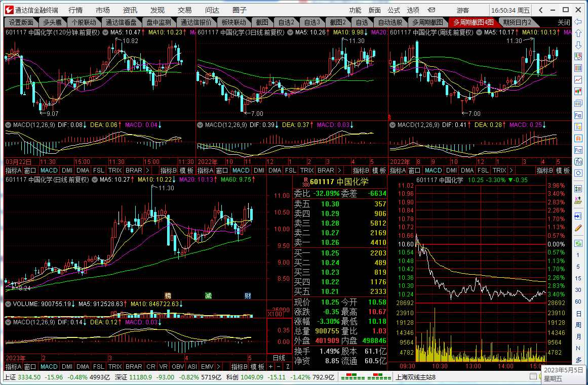Show the intraday line chart sidebar icon
Viewport: 588px width, 385px height.
click(x=578, y=80)
